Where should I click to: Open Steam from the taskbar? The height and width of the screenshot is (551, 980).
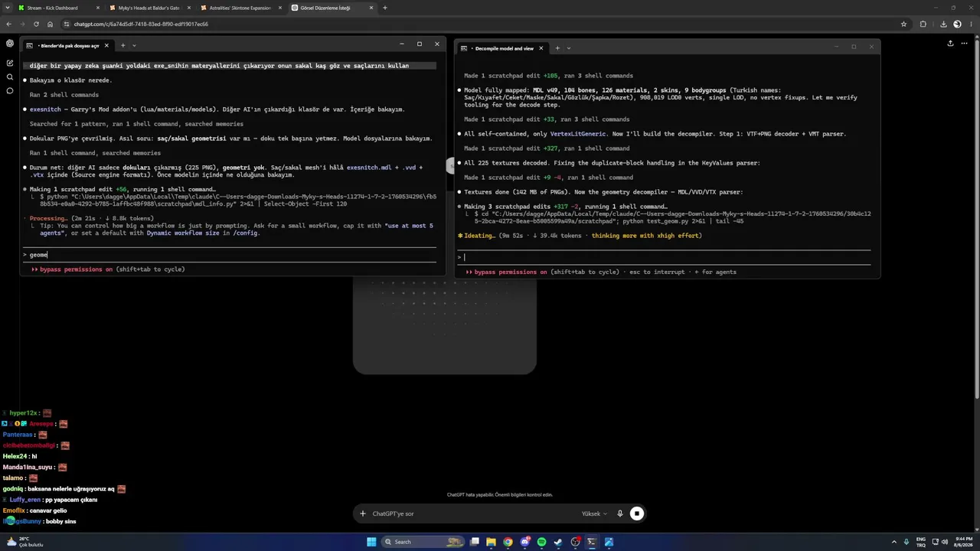[558, 542]
